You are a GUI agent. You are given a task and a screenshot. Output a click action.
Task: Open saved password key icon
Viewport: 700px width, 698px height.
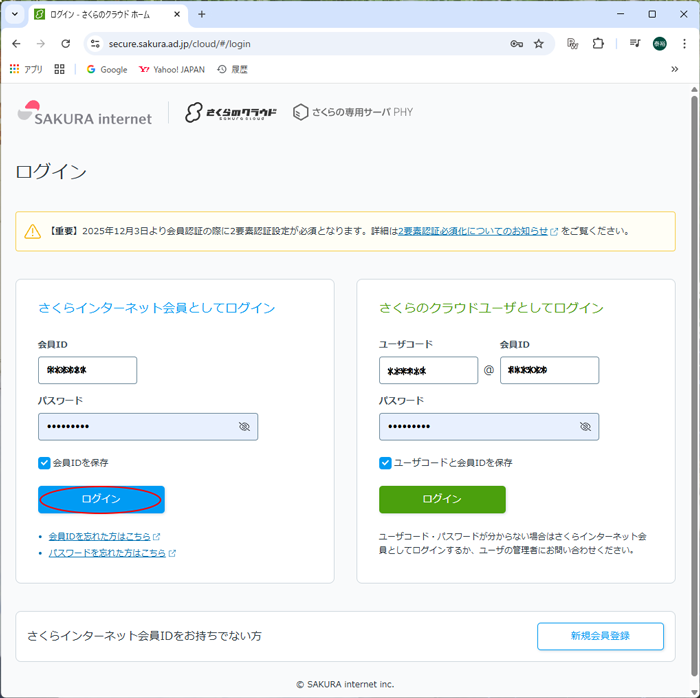[517, 44]
